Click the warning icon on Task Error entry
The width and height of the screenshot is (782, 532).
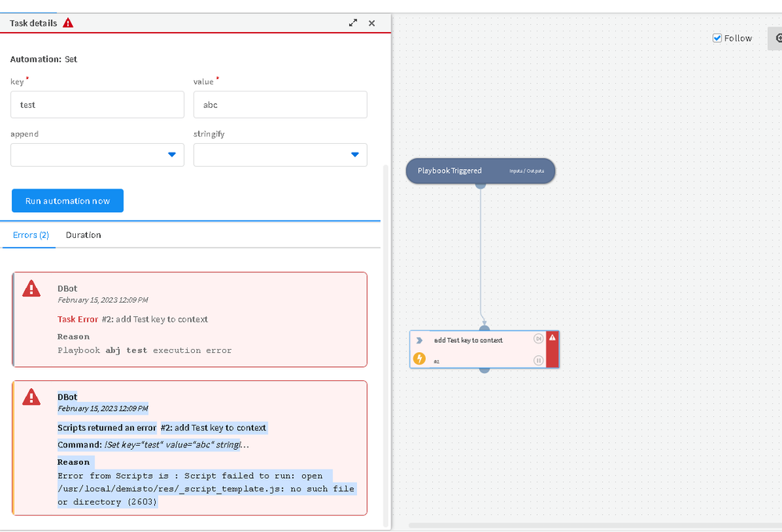point(31,289)
